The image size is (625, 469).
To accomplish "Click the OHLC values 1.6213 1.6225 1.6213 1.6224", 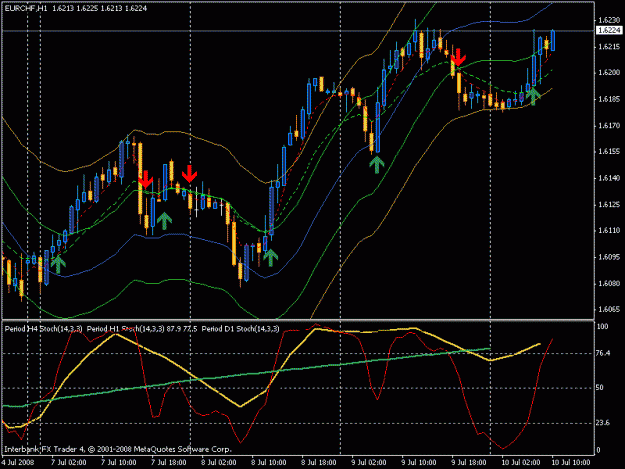I will pos(100,8).
